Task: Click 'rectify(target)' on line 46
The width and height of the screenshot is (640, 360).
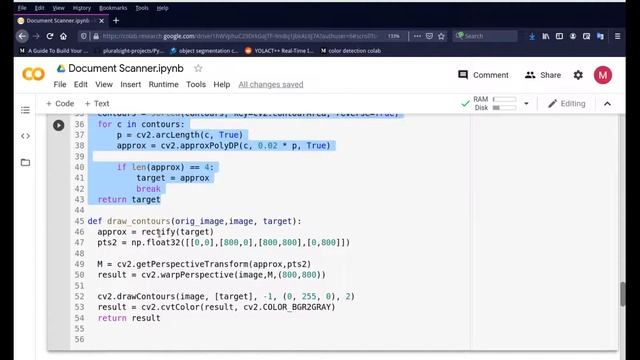Action: coord(178,232)
